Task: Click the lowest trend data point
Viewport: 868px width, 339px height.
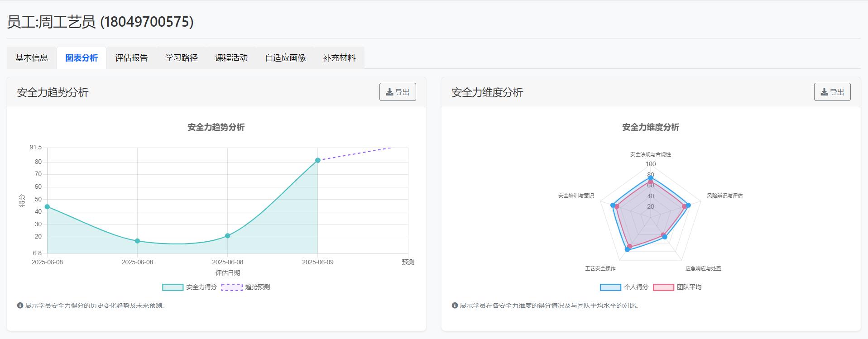Action: (x=137, y=241)
